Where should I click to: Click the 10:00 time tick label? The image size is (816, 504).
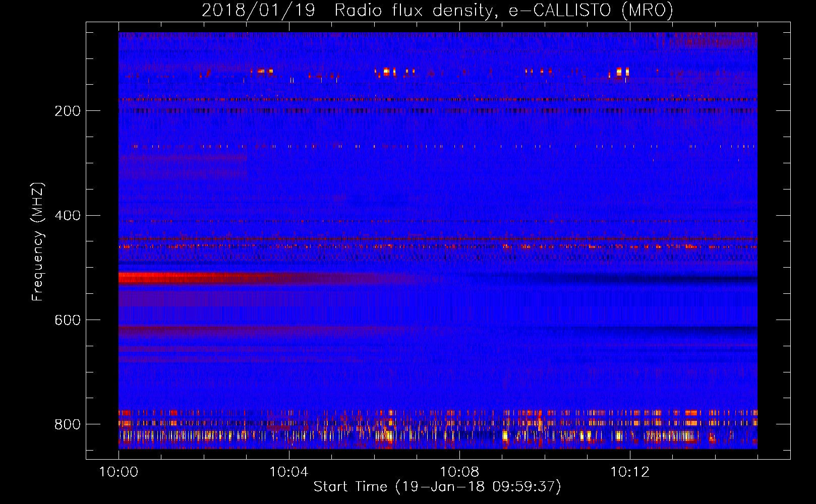tap(119, 472)
